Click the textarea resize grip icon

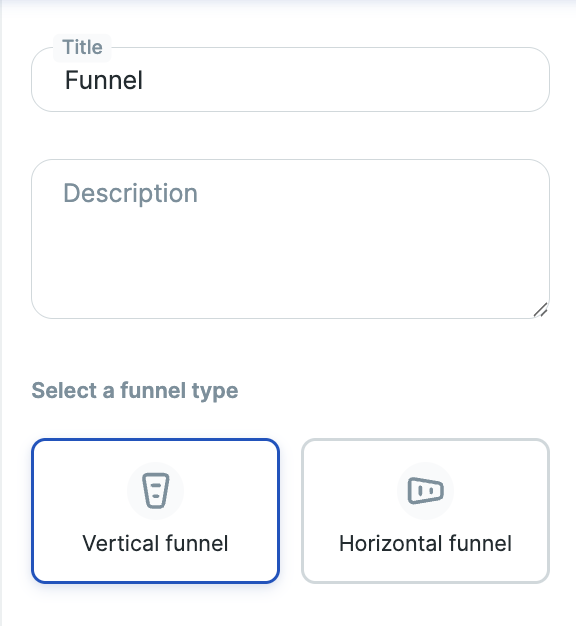click(540, 310)
